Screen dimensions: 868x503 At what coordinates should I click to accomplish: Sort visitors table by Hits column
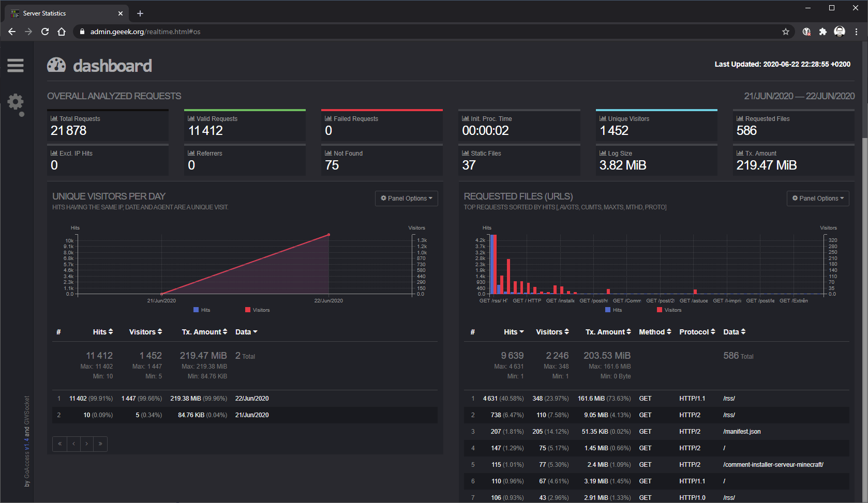[103, 332]
